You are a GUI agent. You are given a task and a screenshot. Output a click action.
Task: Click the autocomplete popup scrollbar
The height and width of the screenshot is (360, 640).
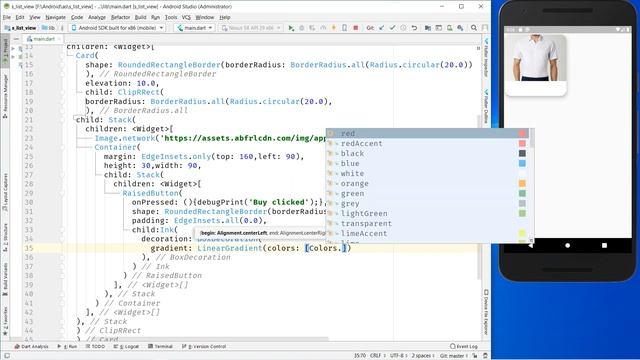[x=531, y=139]
